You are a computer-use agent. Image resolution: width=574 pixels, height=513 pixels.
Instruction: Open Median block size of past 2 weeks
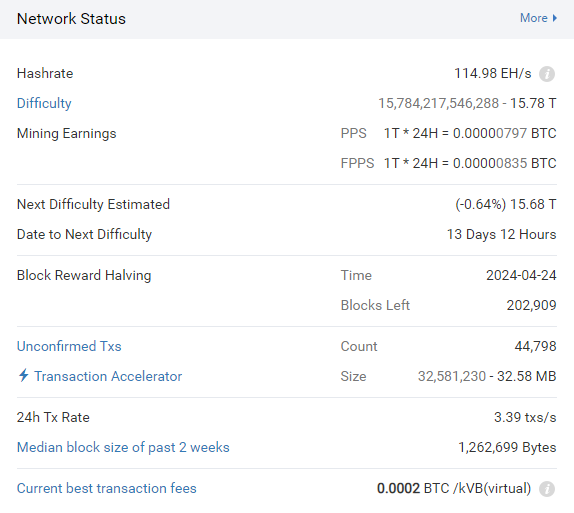123,447
